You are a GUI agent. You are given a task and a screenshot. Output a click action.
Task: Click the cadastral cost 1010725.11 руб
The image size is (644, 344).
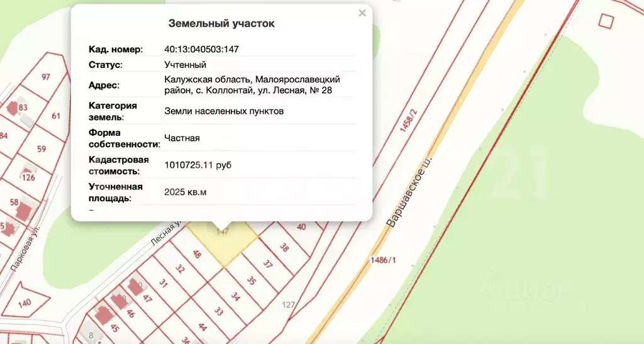tap(197, 165)
